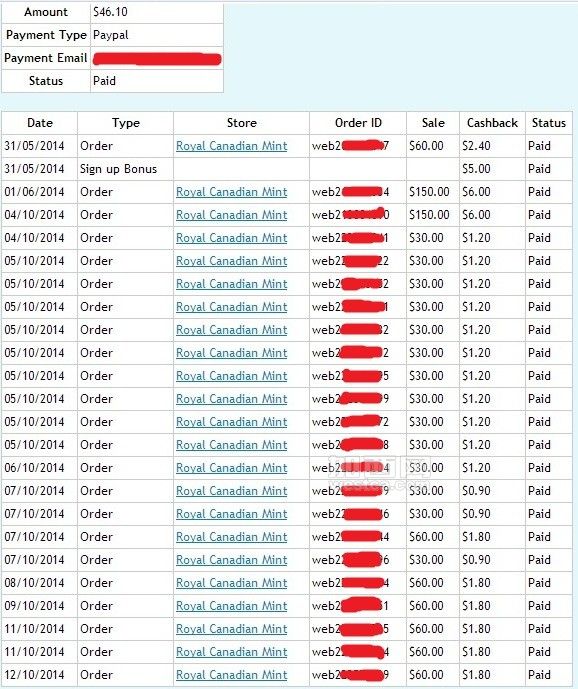Select the $46.10 amount value
The height and width of the screenshot is (689, 578).
110,12
